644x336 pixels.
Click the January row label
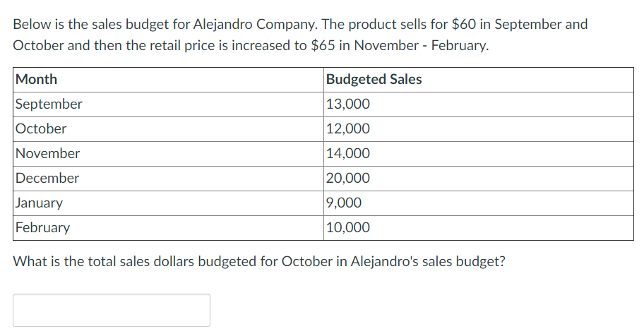coord(39,203)
